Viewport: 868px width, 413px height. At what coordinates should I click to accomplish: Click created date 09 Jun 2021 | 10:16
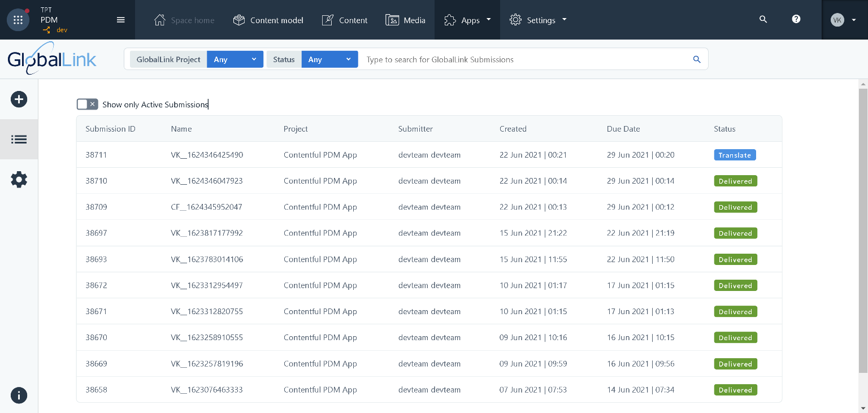click(533, 337)
